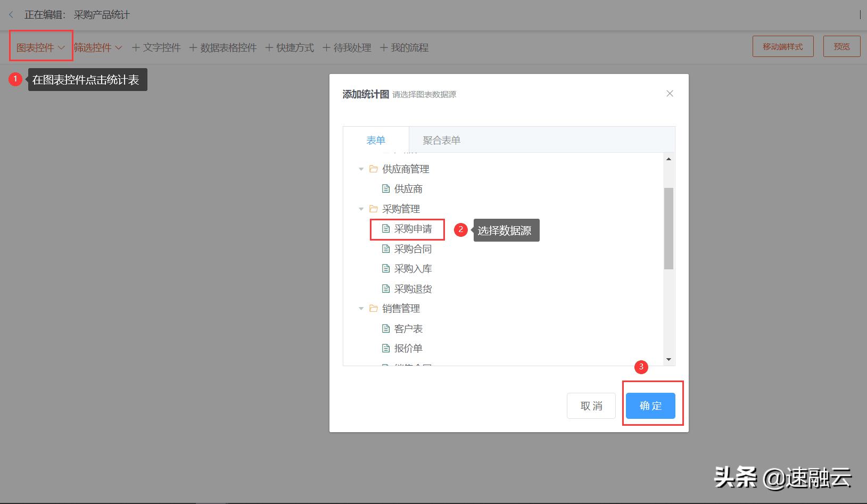Image resolution: width=867 pixels, height=504 pixels.
Task: Select the 采购退货 form as data source
Action: (412, 288)
